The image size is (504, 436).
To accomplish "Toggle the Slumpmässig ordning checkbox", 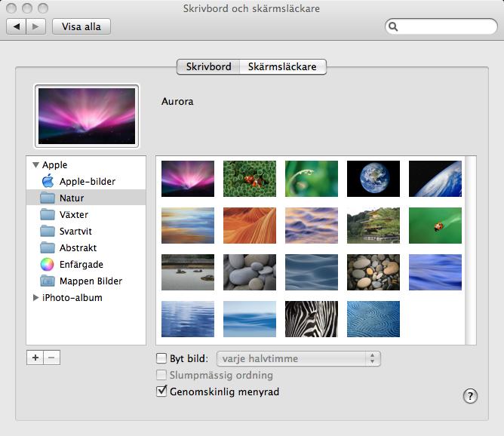I will click(x=161, y=375).
